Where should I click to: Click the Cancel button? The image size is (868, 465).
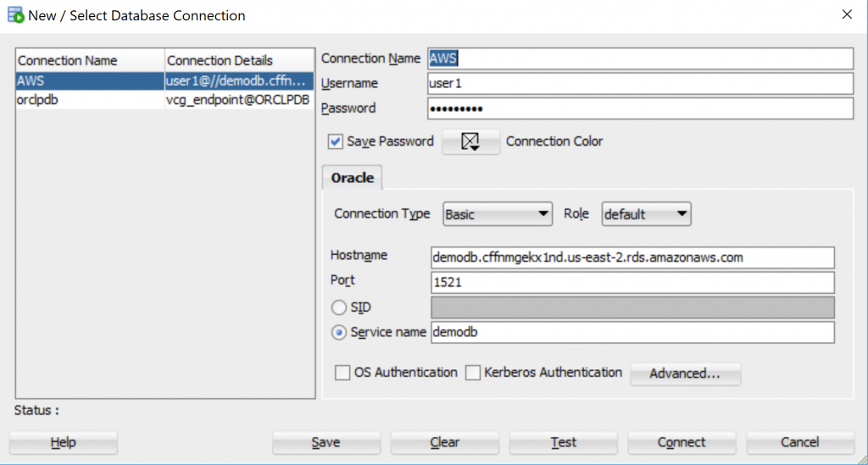(800, 442)
